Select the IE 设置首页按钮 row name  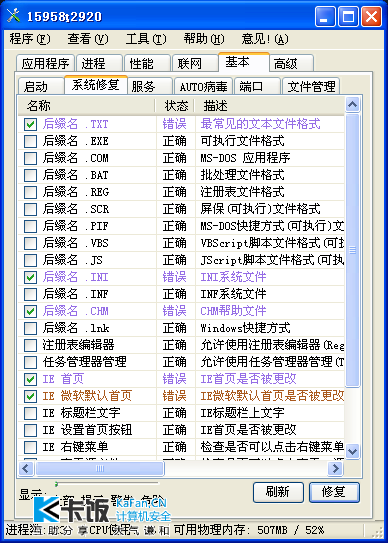tap(87, 430)
